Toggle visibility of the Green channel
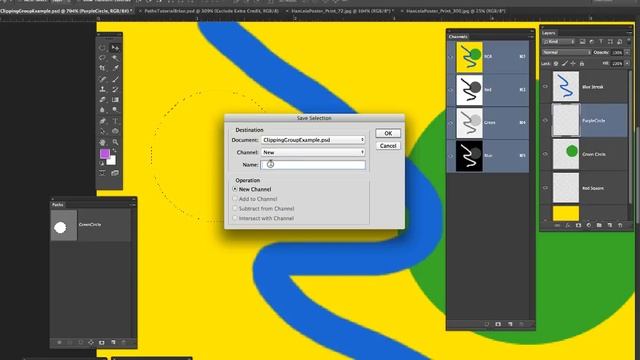This screenshot has height=360, width=640. (x=451, y=123)
